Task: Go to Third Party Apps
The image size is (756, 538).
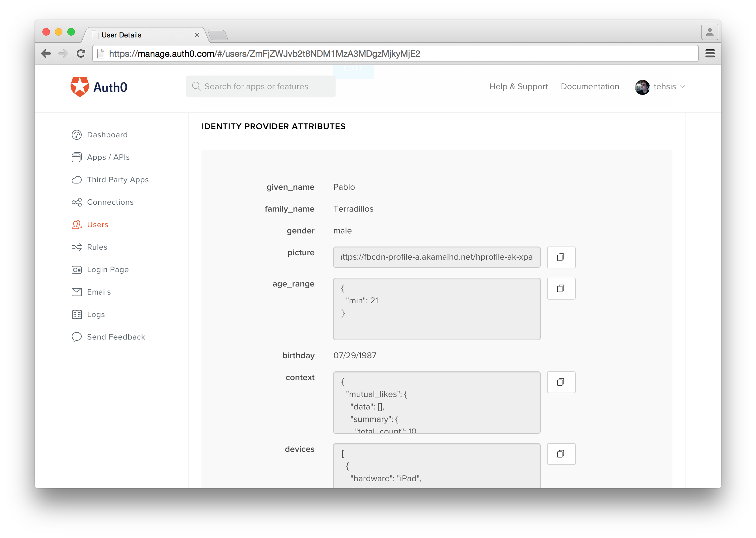Action: pos(118,180)
